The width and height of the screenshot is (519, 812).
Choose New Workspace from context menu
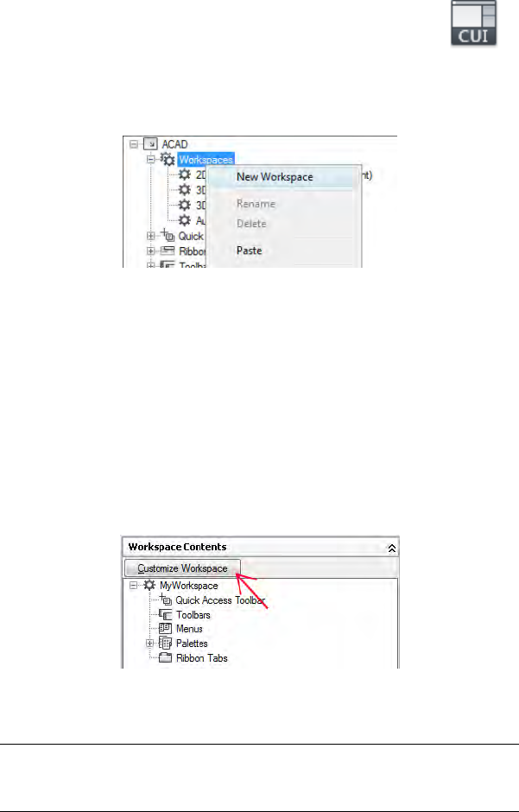click(275, 176)
